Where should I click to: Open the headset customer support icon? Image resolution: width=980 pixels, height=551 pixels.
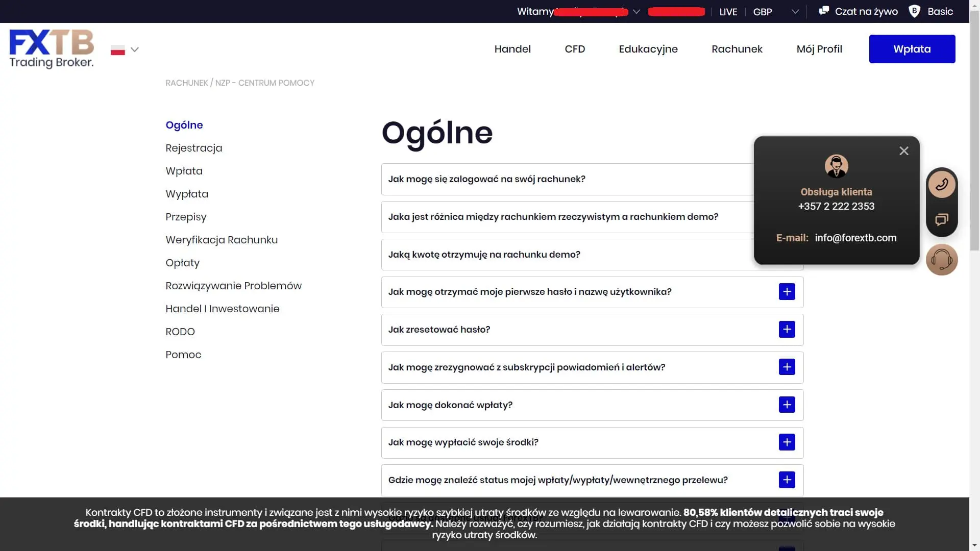pyautogui.click(x=942, y=260)
